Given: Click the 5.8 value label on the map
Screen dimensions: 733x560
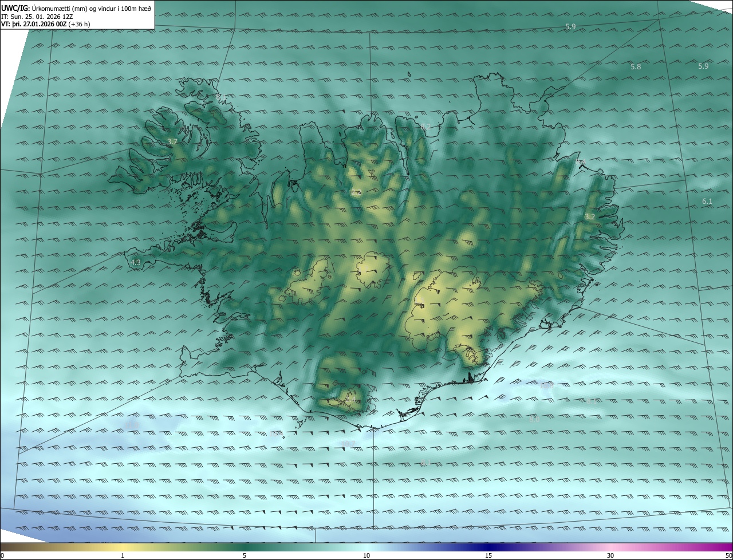Looking at the screenshot, I should pos(636,67).
